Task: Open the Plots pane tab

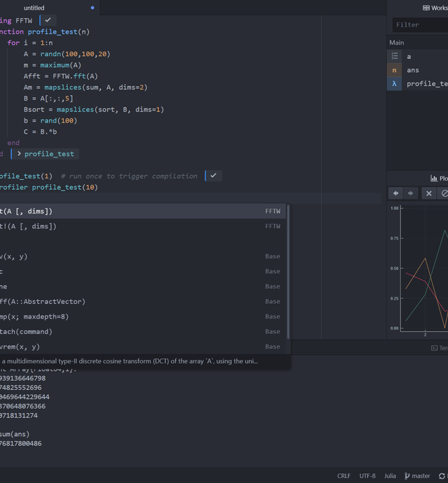Action: pyautogui.click(x=439, y=178)
